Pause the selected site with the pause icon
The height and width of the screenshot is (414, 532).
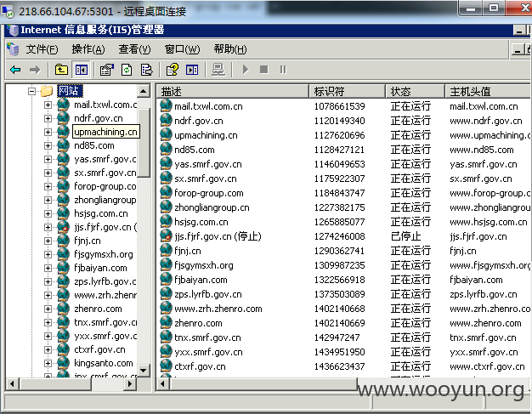point(283,70)
